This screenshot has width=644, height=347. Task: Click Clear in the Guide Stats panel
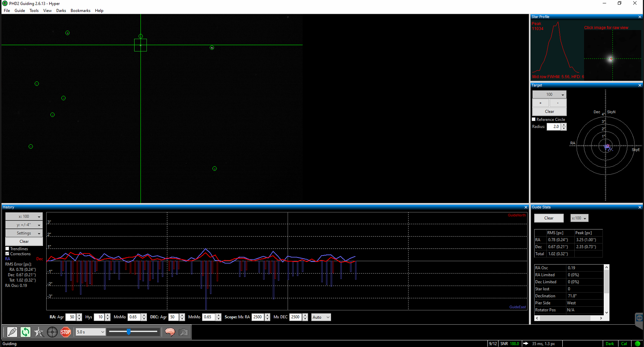click(x=549, y=218)
